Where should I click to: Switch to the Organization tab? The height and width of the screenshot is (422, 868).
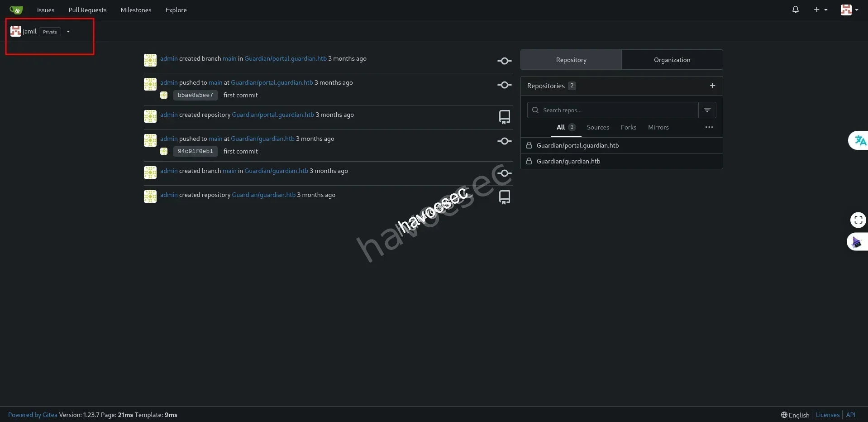point(672,60)
